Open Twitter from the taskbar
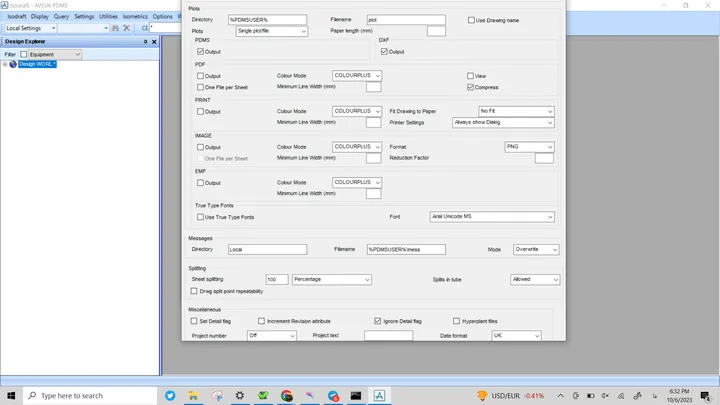Screen dimensions: 720x405 [170, 395]
